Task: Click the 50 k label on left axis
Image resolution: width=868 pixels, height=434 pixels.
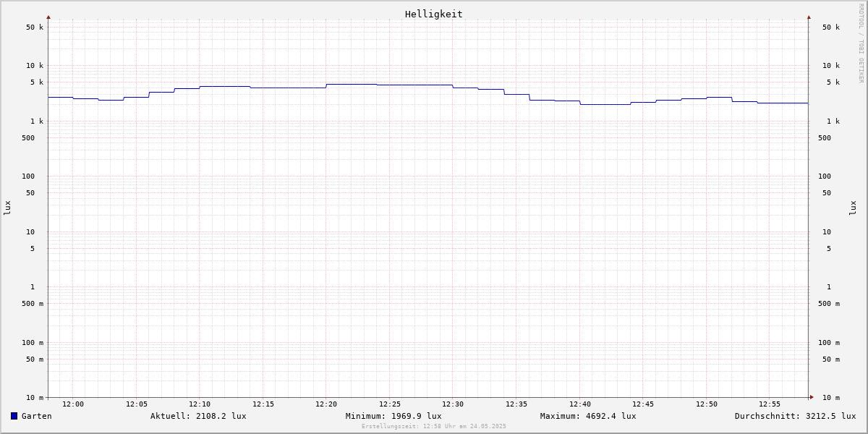Action: [35, 27]
